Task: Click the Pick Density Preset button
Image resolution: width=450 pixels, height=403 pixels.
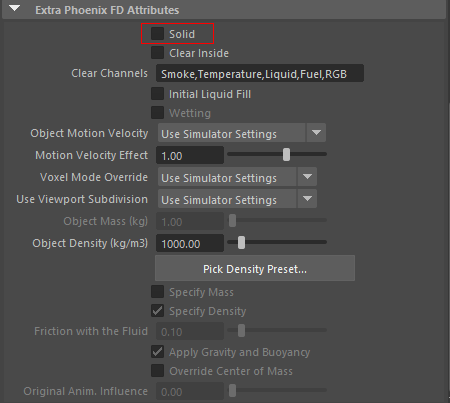Action: tap(255, 268)
